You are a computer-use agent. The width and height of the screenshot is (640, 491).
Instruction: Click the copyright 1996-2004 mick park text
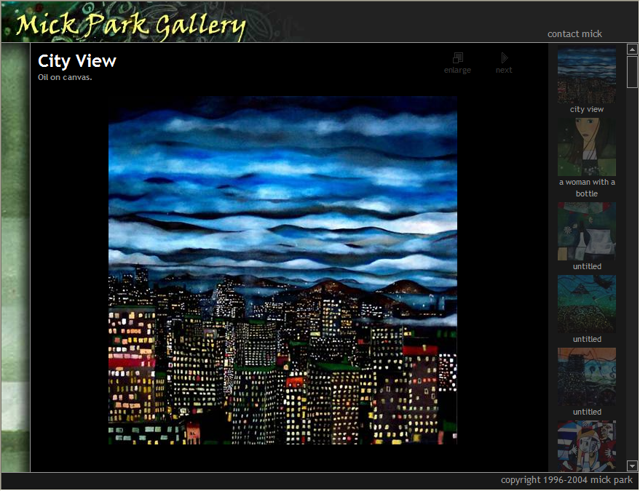tap(567, 480)
